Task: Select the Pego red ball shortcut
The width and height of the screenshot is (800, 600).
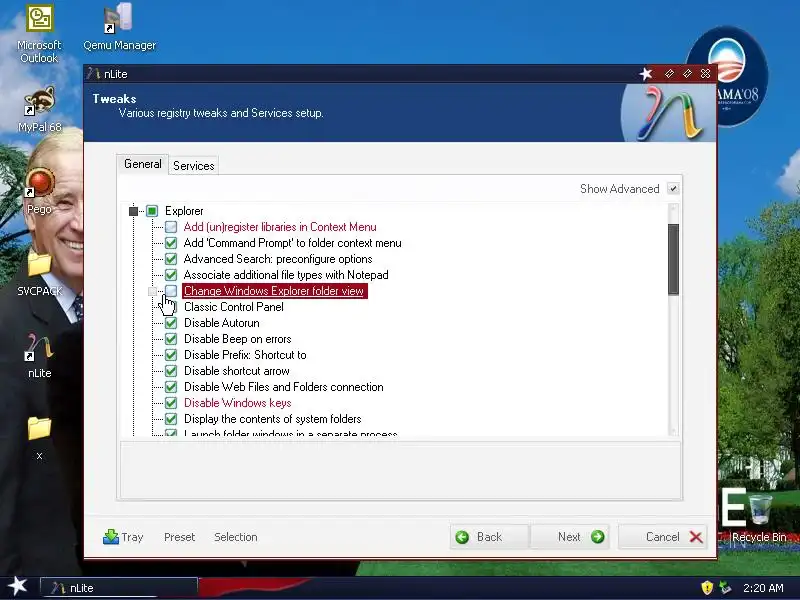Action: tap(39, 183)
